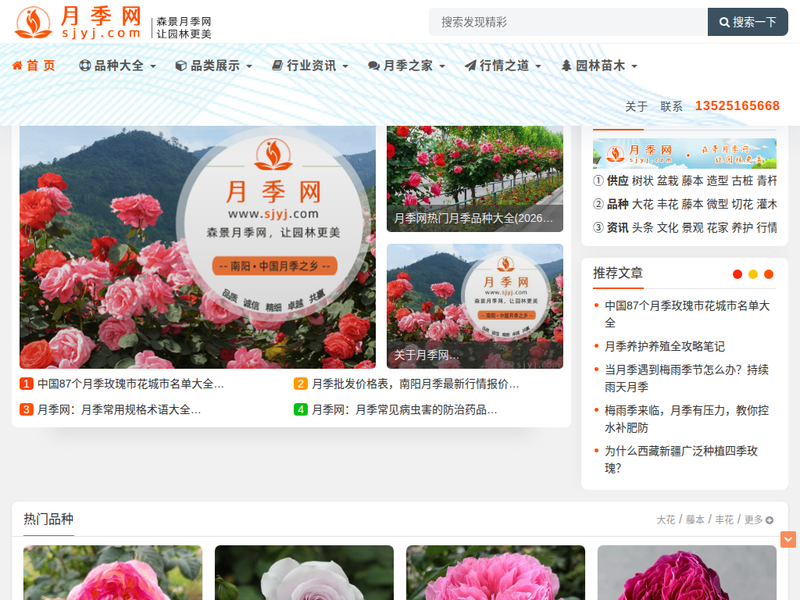Open the 关于月季网 thumbnail
The width and height of the screenshot is (800, 600).
tap(474, 306)
